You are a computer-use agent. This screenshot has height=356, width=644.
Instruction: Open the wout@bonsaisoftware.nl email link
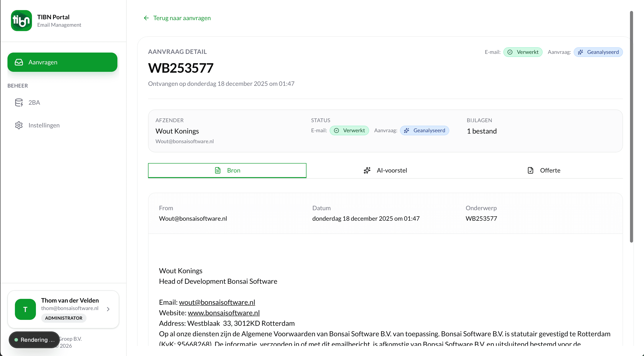[217, 302]
